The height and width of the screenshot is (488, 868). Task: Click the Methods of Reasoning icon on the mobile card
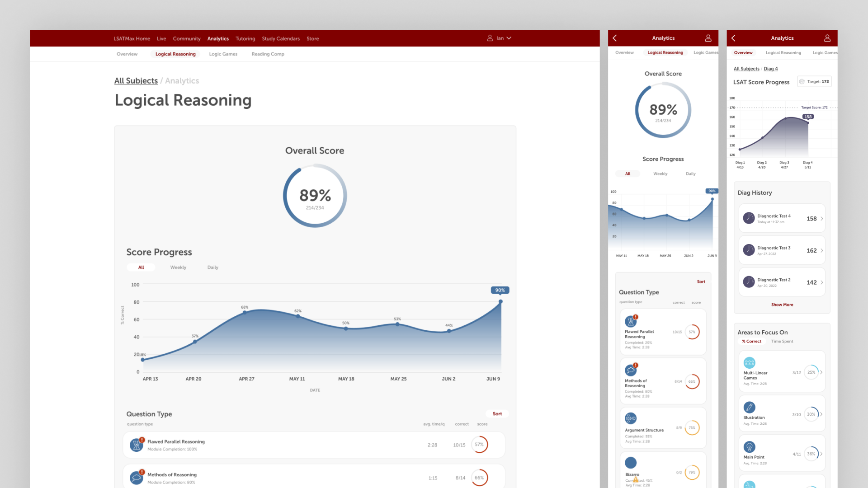(631, 370)
